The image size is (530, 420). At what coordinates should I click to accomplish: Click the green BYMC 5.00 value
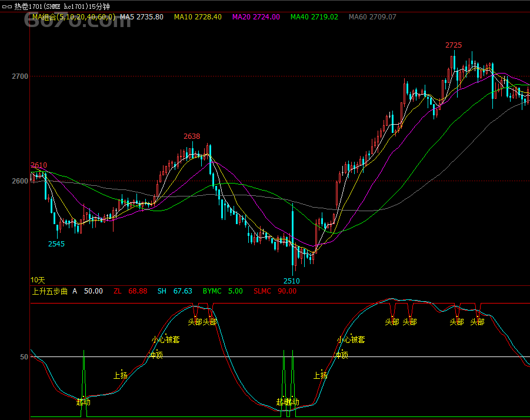222,291
